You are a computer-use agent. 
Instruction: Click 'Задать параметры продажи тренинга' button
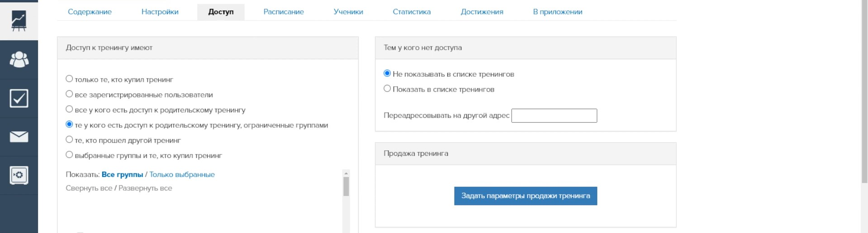[526, 196]
